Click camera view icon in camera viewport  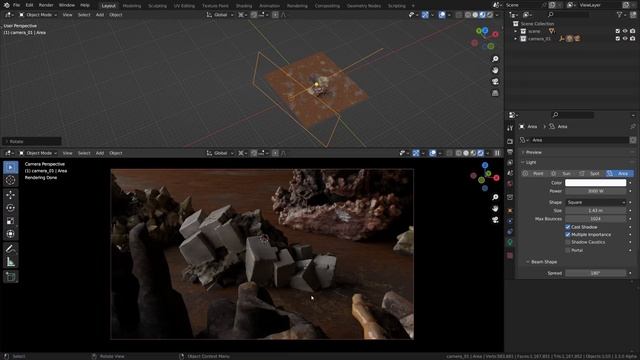(495, 220)
